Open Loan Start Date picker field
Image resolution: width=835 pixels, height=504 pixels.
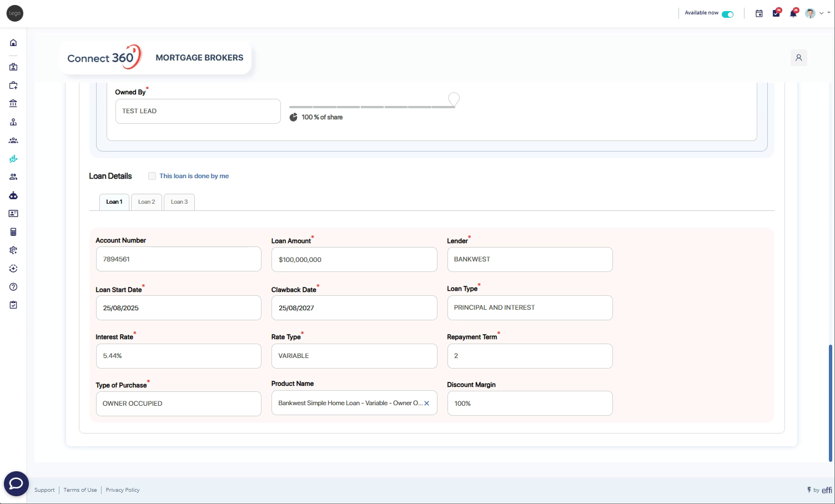click(178, 308)
